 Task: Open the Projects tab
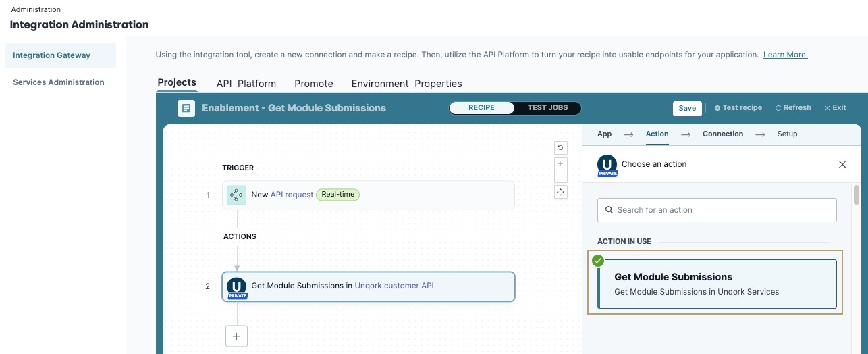pyautogui.click(x=177, y=82)
